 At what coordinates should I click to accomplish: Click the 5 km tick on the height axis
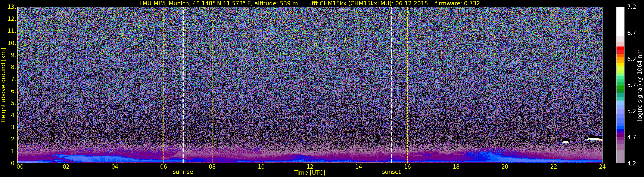13,103
